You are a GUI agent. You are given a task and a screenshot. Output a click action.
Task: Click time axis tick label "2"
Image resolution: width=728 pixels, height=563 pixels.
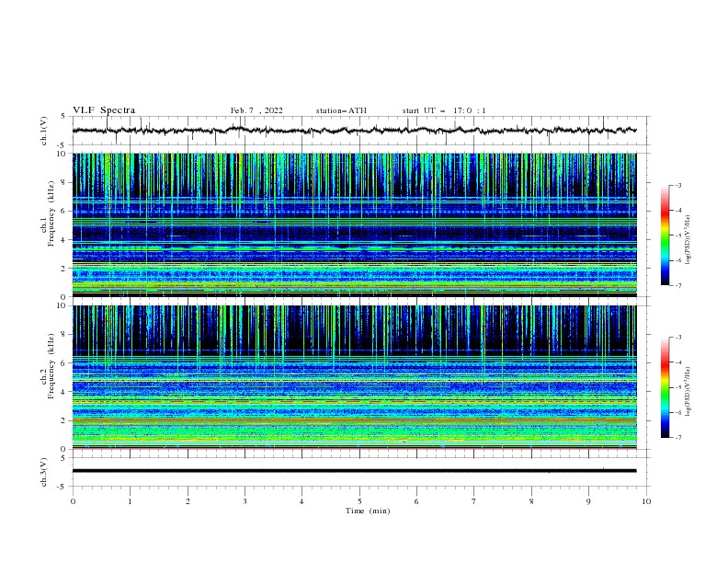[x=188, y=501]
